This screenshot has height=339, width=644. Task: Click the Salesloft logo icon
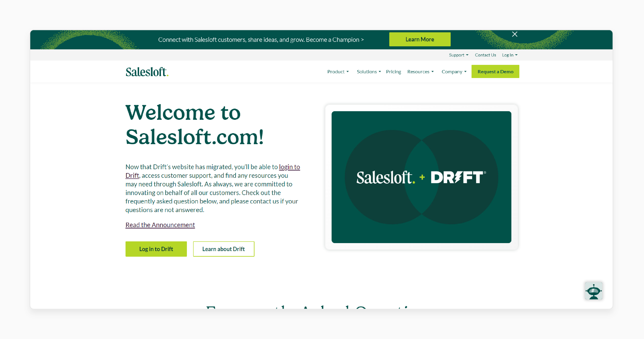click(x=147, y=72)
